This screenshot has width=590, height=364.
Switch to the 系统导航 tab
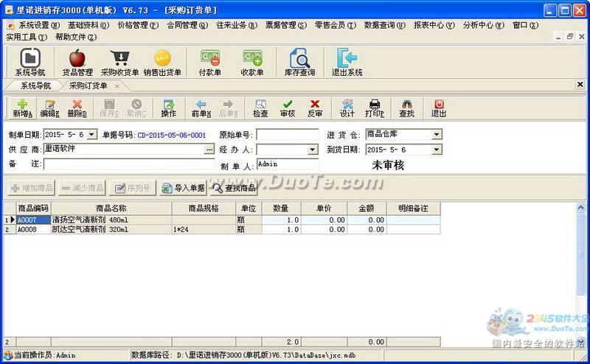[35, 85]
